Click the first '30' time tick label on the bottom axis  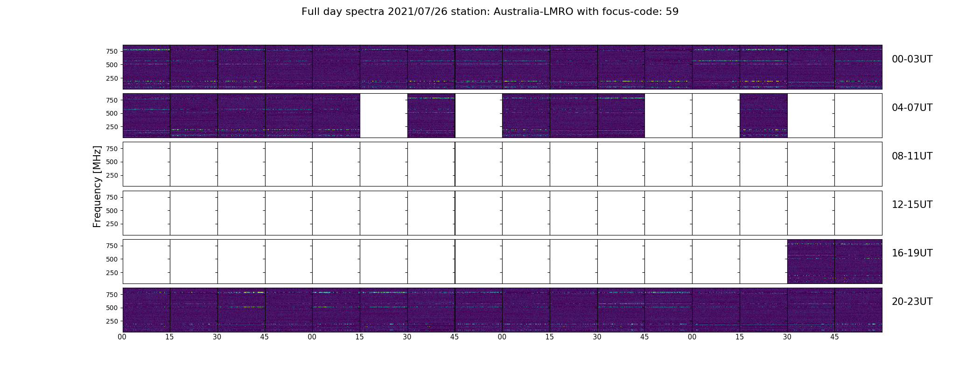(x=217, y=337)
